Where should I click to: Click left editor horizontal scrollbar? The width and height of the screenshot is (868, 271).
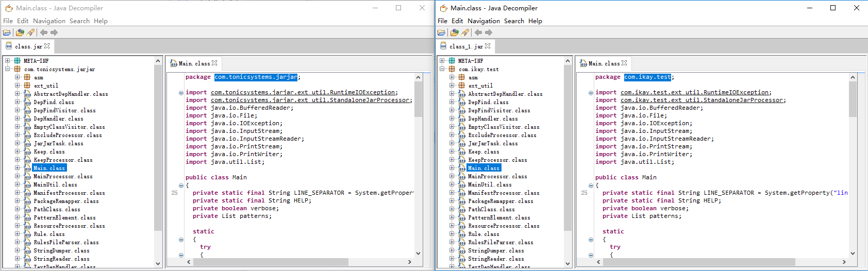tap(271, 262)
